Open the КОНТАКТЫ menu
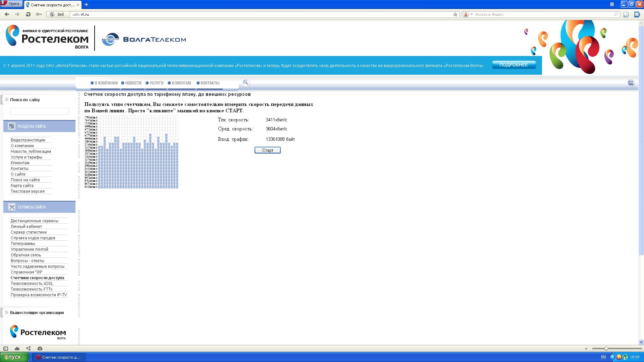 (x=208, y=83)
